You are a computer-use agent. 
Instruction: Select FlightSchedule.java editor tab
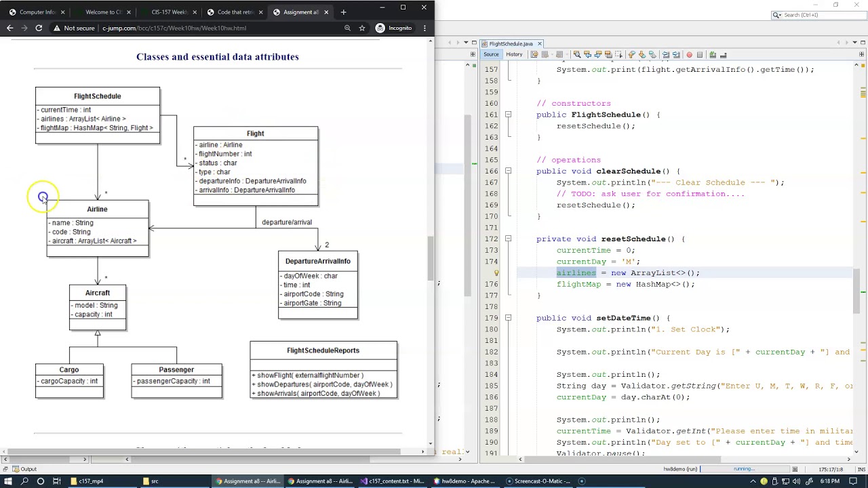511,43
